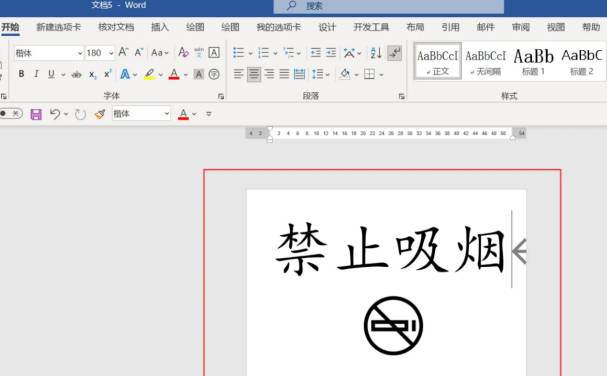
Task: Apply the text highlight pen
Action: coord(149,74)
